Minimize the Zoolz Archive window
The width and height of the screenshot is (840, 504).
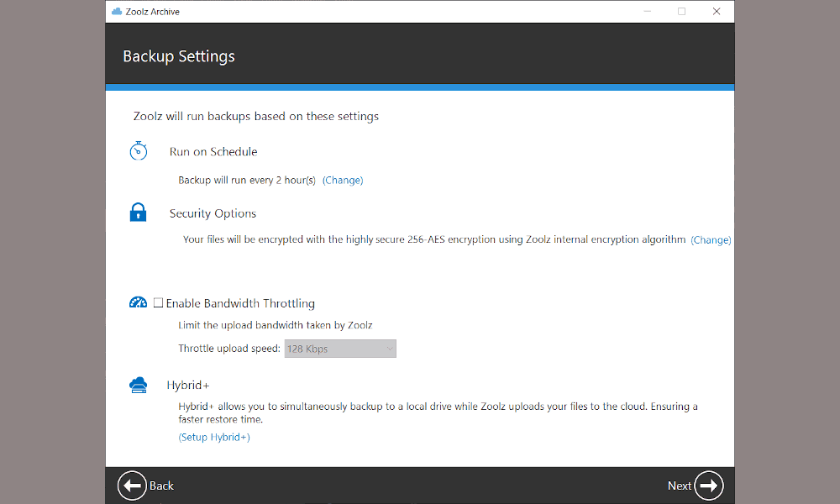point(647,11)
